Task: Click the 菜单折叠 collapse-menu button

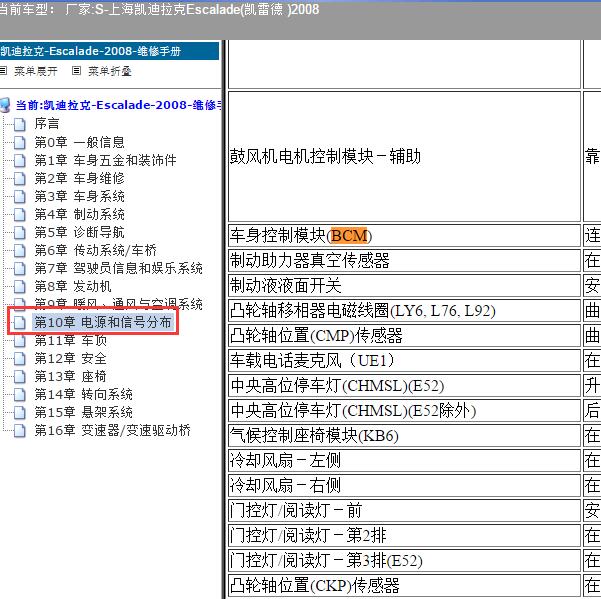Action: (x=110, y=71)
